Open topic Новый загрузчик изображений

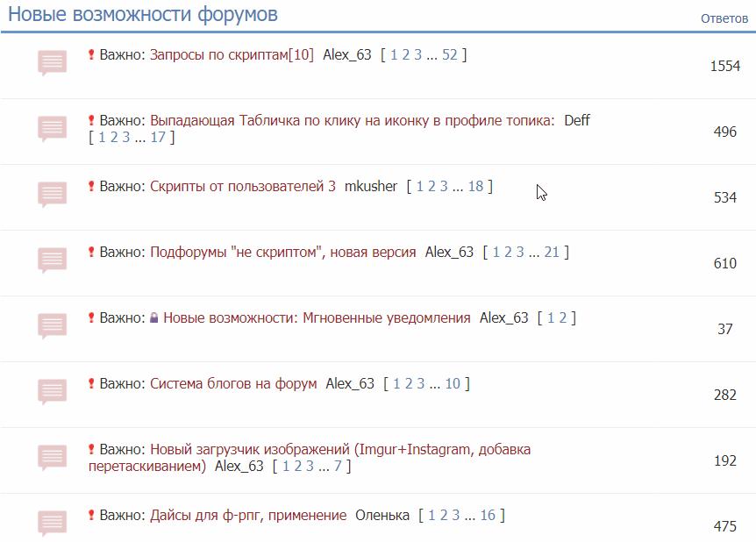[310, 458]
